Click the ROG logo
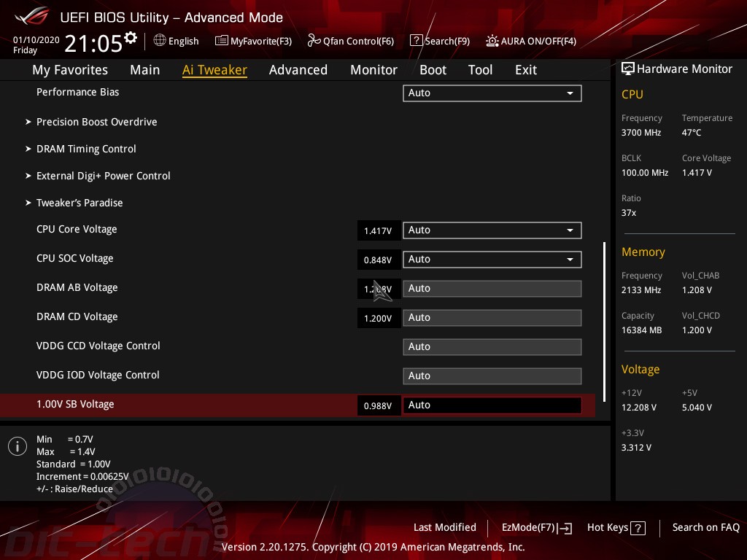 click(x=32, y=17)
